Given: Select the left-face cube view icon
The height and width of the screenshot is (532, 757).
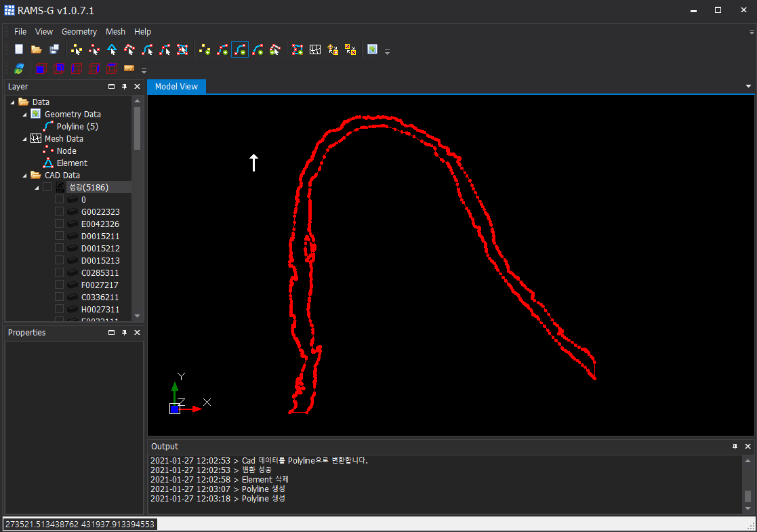Looking at the screenshot, I should pyautogui.click(x=77, y=68).
